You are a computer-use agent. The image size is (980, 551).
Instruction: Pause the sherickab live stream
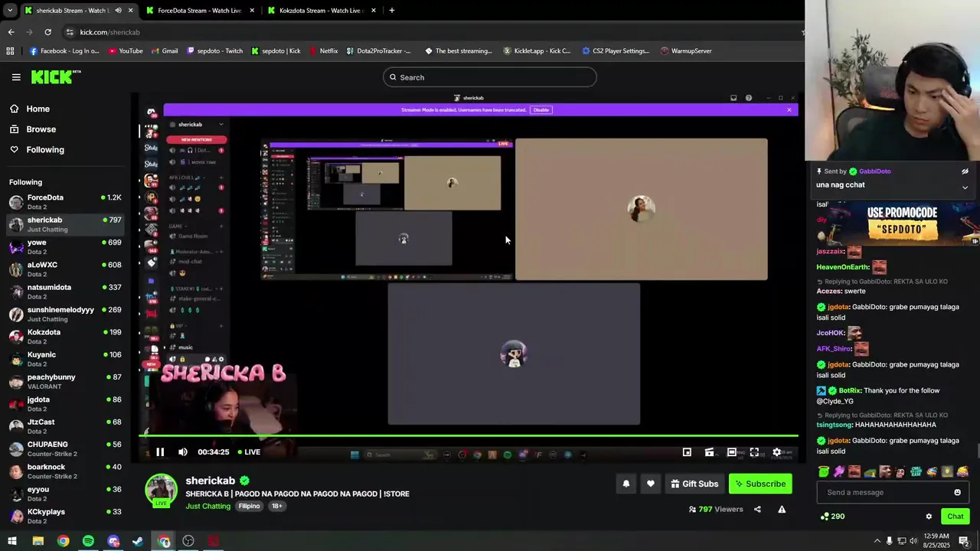pos(160,452)
